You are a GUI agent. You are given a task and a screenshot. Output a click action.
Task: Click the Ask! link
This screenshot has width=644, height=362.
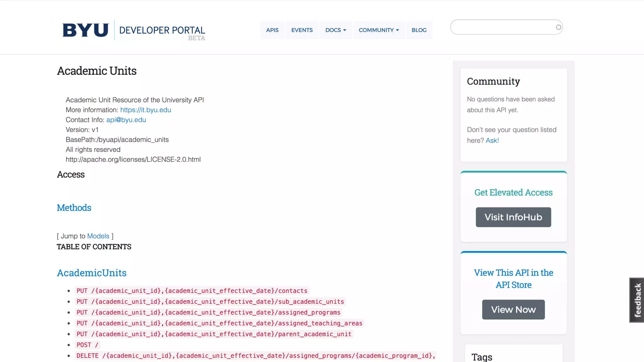point(492,140)
